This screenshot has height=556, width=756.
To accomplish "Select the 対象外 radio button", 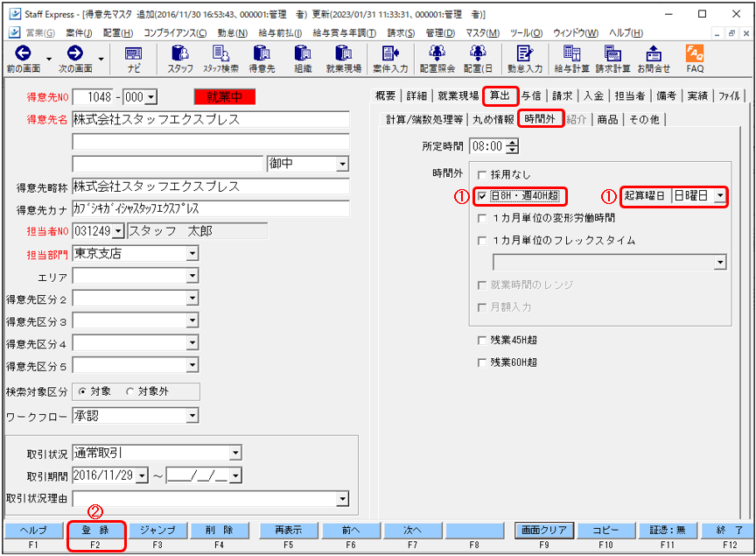I will point(130,391).
